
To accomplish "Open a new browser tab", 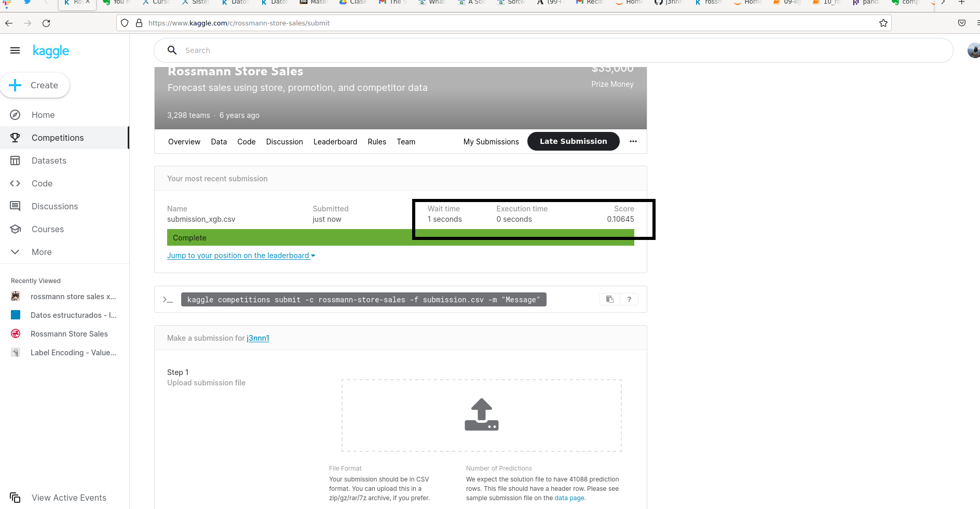I will point(961,2).
